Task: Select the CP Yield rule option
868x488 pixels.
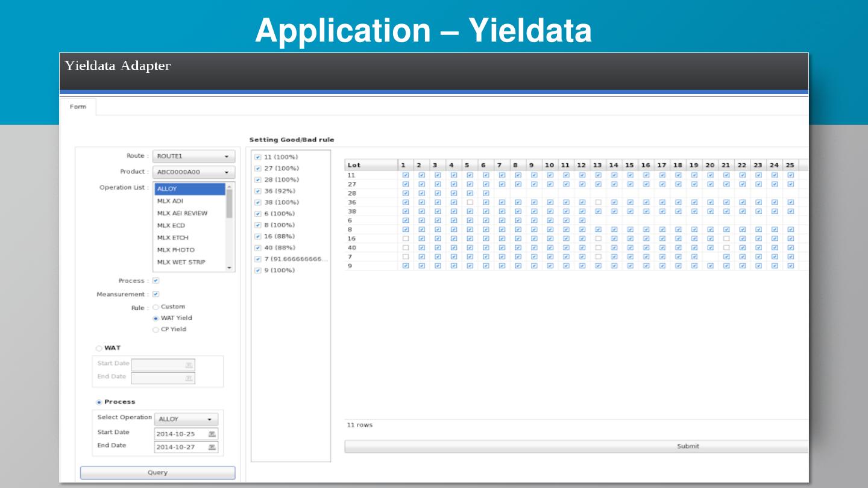Action: [156, 330]
